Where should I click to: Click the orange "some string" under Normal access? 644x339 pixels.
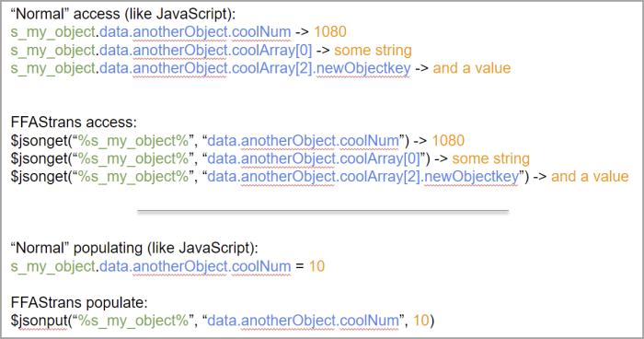(x=373, y=50)
